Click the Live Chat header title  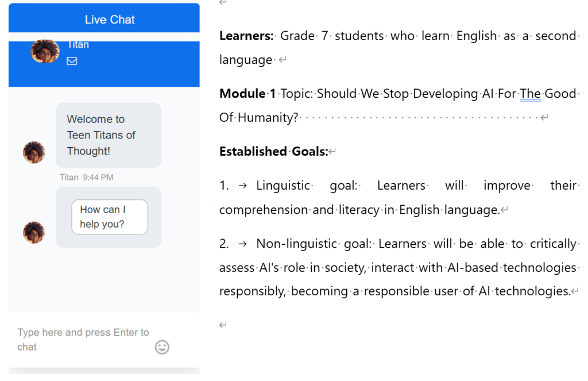point(110,20)
